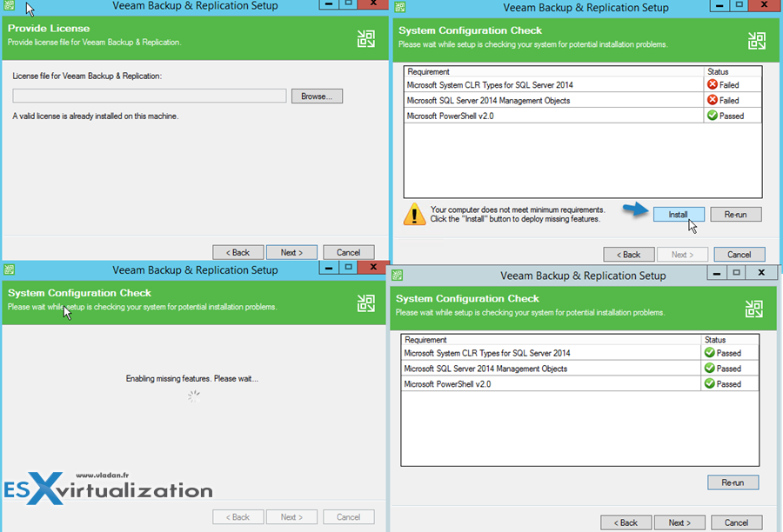This screenshot has height=532, width=783.
Task: Select Microsoft System CLR Types row in failed window
Action: [583, 85]
